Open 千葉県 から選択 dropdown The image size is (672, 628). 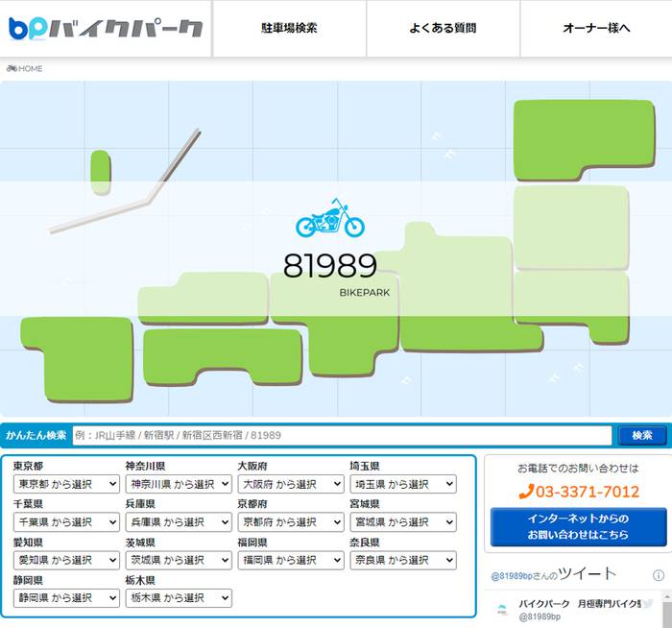tap(66, 522)
